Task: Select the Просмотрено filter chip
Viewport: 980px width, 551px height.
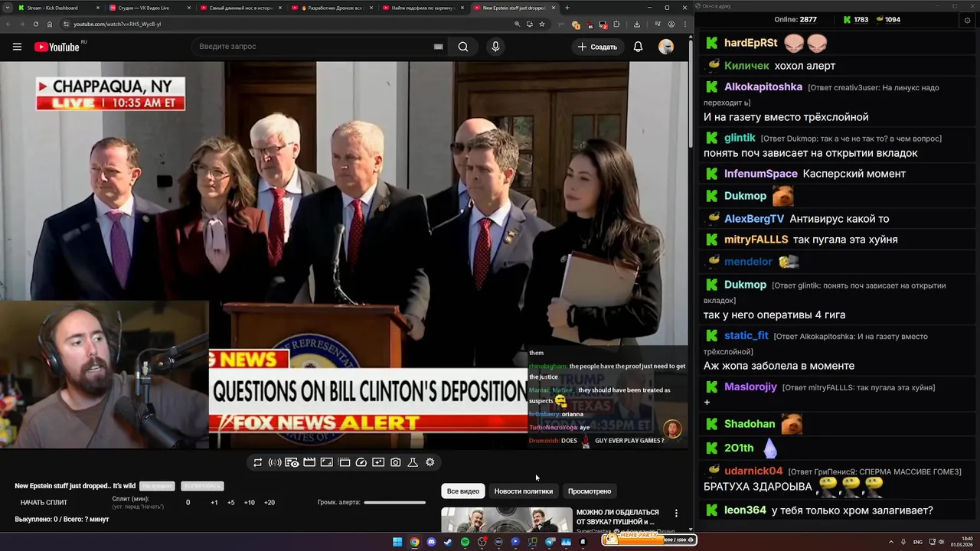Action: click(x=590, y=491)
